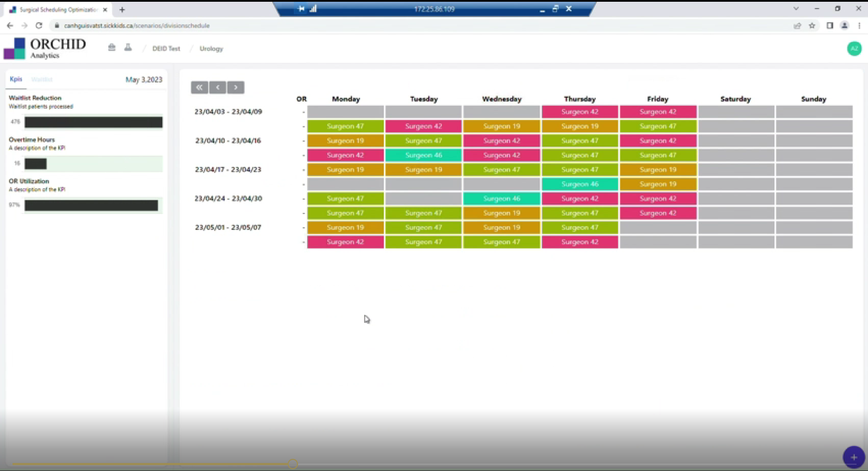Reload the page in browser
868x471 pixels.
(39, 26)
